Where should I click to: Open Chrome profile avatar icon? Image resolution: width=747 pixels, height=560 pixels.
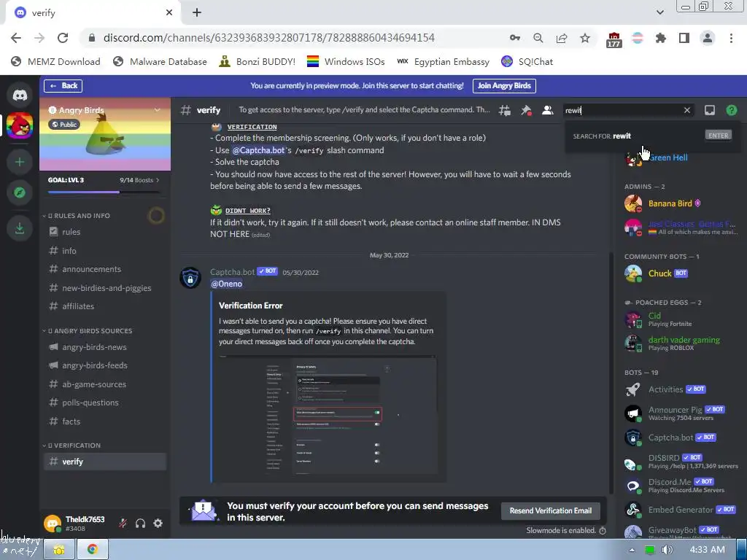708,38
